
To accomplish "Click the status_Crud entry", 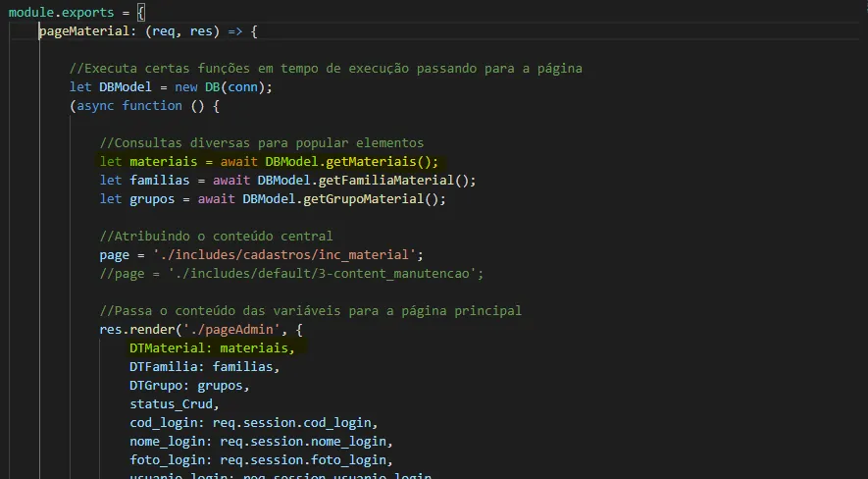I will 173,404.
